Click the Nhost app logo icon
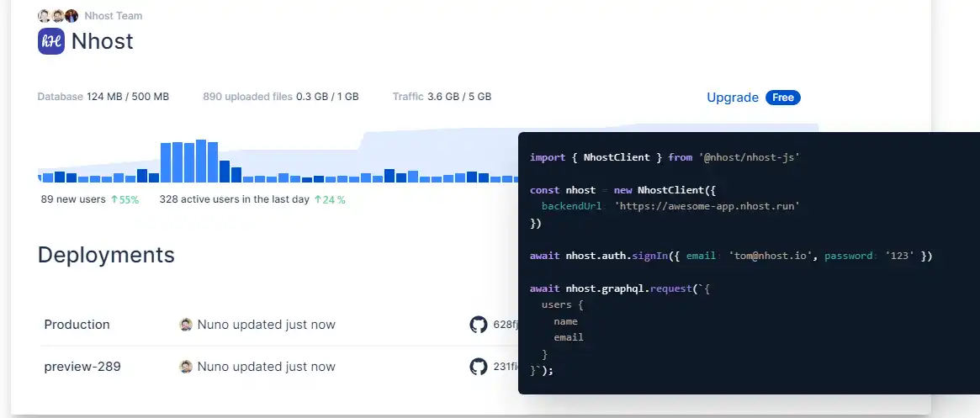 pos(51,41)
